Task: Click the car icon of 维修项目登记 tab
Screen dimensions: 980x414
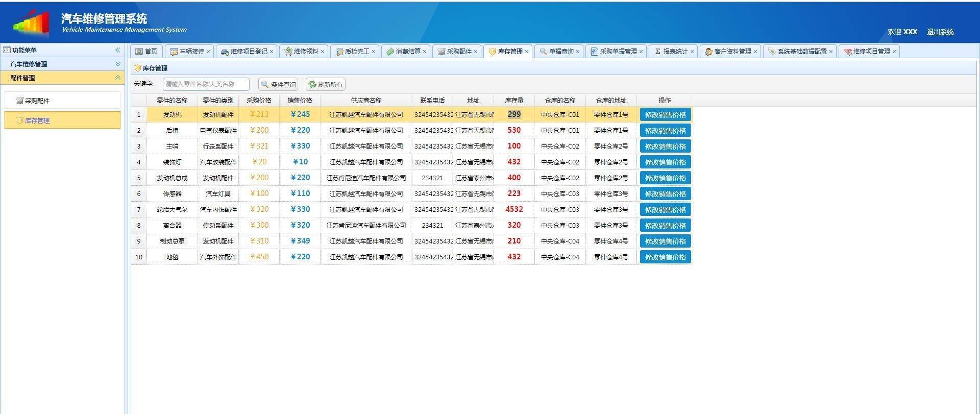Action: point(225,52)
